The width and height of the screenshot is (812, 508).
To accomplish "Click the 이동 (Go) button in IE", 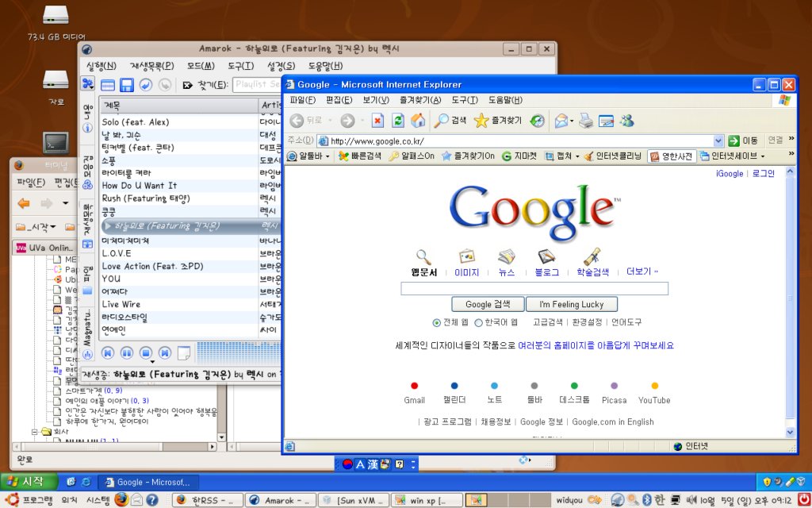I will click(x=744, y=140).
